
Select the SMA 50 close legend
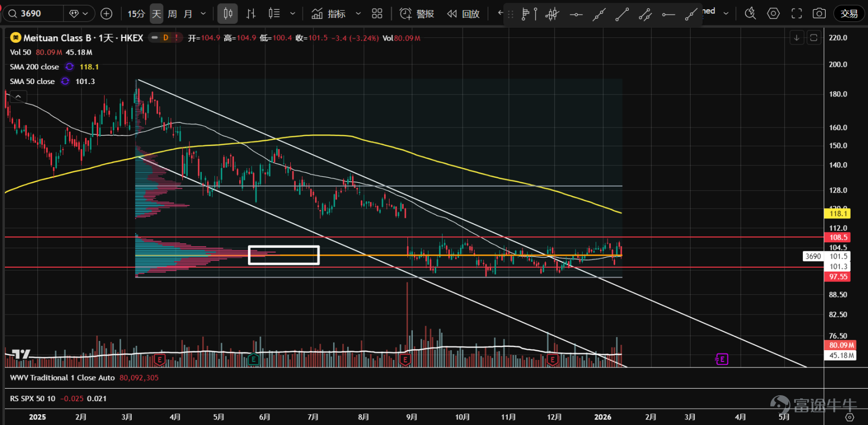32,81
